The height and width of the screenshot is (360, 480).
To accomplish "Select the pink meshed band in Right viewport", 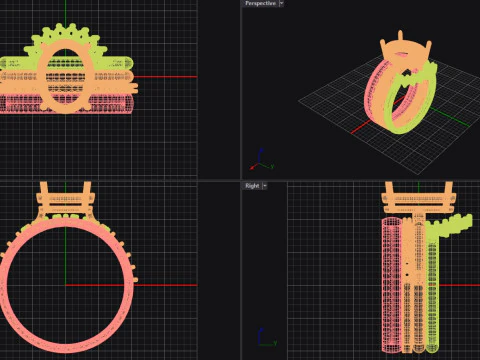I will pyautogui.click(x=392, y=285).
